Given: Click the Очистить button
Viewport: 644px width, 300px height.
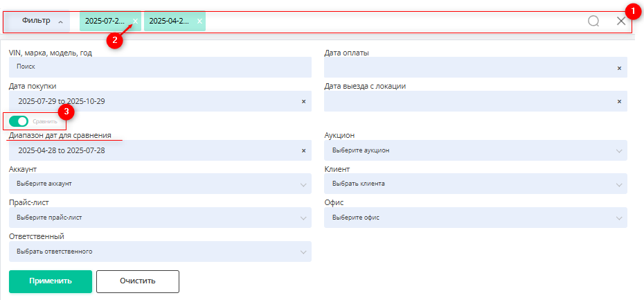Looking at the screenshot, I should [137, 281].
